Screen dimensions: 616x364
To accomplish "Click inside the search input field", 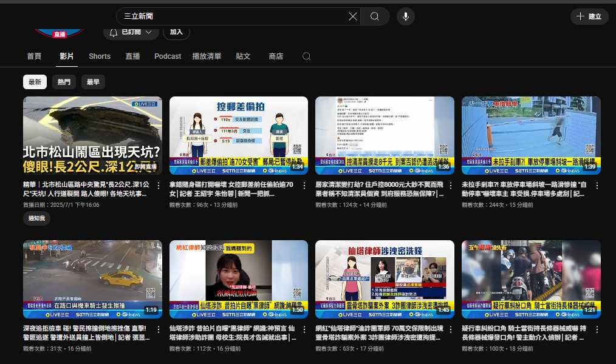I will [231, 16].
